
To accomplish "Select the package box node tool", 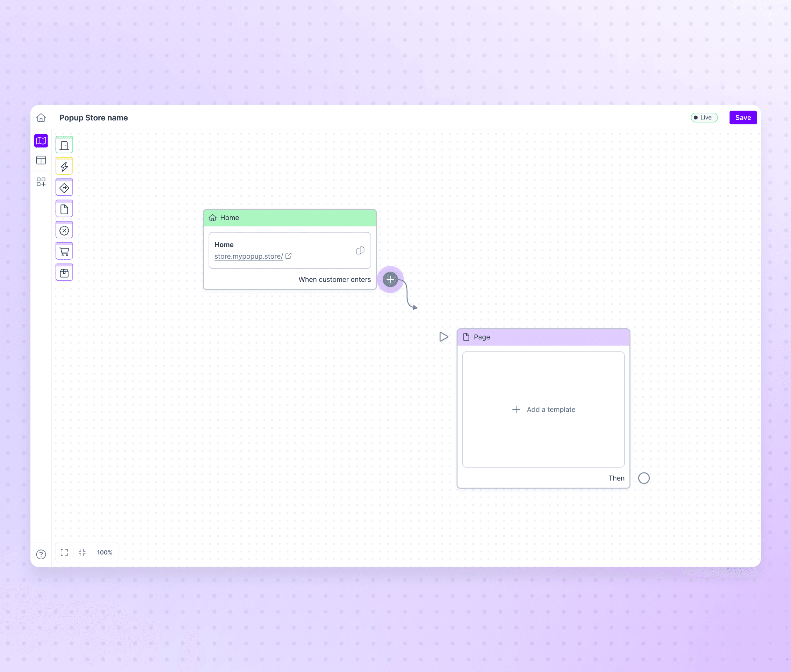I will [64, 273].
